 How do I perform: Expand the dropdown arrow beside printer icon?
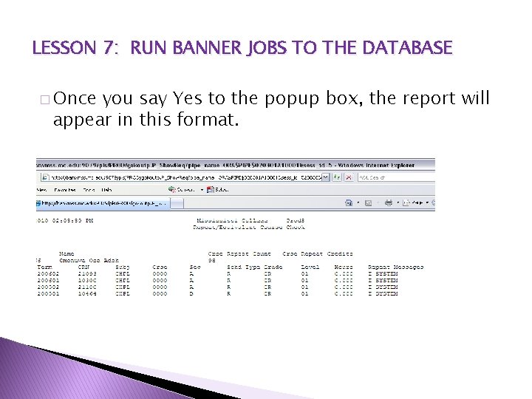pos(398,203)
